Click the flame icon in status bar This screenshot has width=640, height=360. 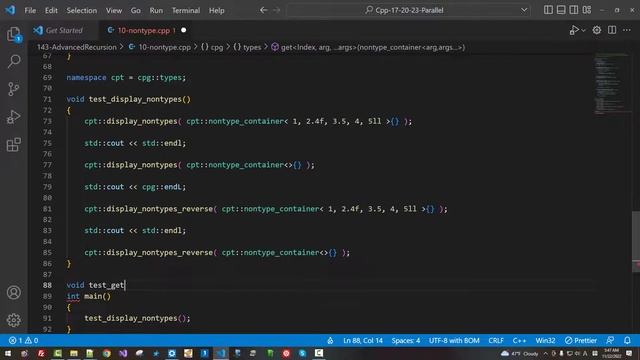coord(330,340)
